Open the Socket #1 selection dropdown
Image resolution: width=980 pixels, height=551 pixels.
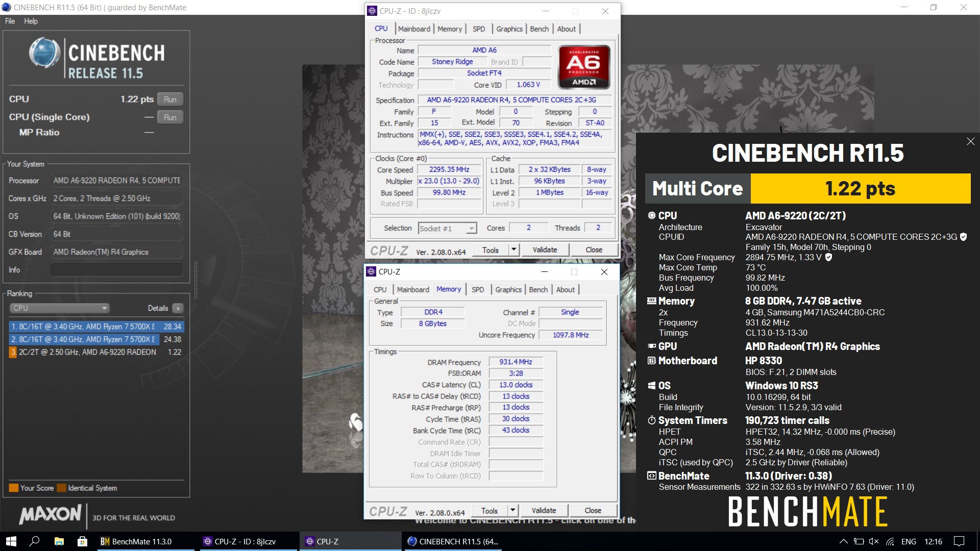point(448,228)
